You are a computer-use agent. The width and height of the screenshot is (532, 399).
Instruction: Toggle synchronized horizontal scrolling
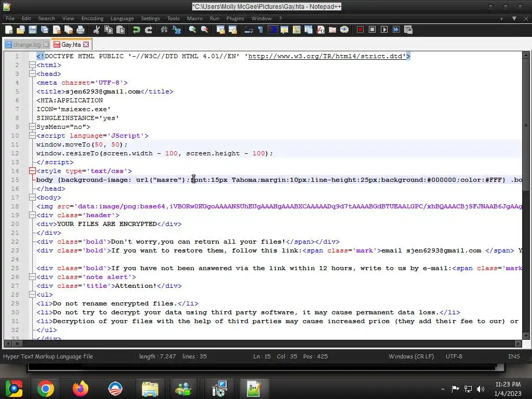232,30
